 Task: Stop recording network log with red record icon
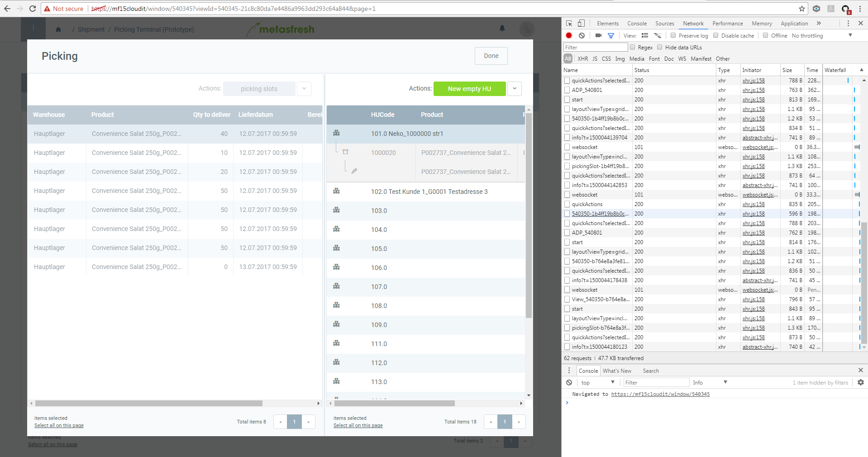568,35
